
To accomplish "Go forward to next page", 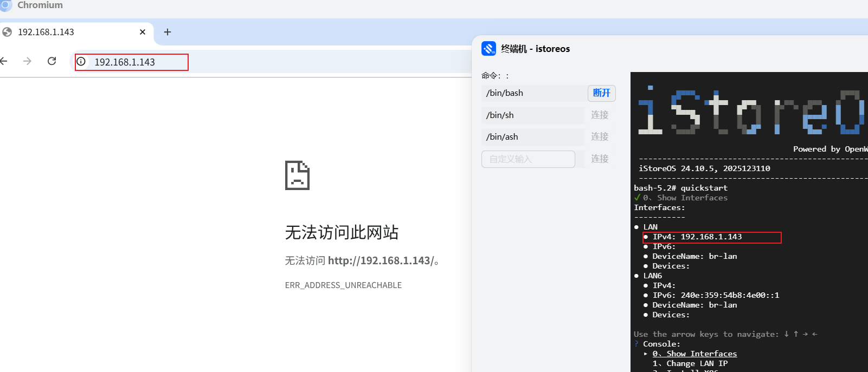I will pyautogui.click(x=27, y=61).
